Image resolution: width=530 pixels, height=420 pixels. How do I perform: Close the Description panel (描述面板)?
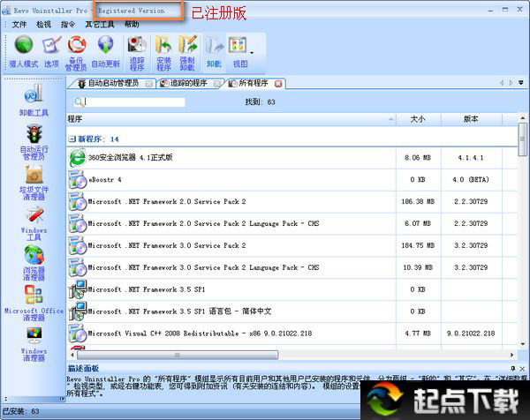pyautogui.click(x=522, y=369)
